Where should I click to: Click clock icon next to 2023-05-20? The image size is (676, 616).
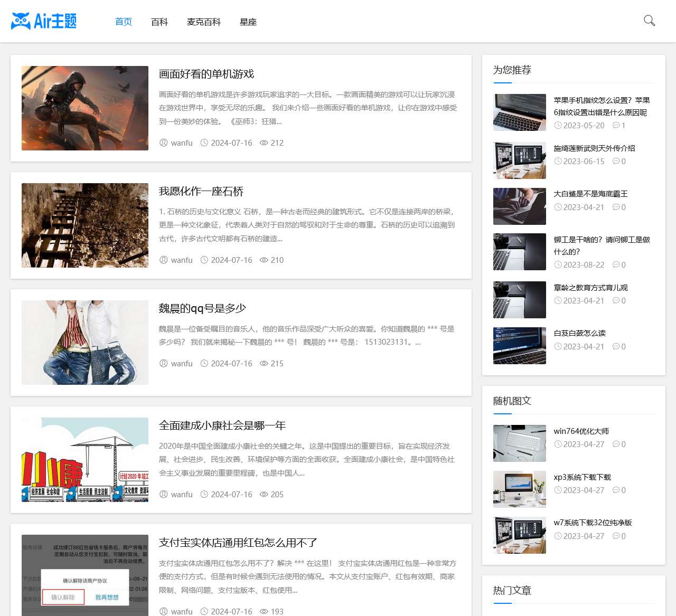558,125
